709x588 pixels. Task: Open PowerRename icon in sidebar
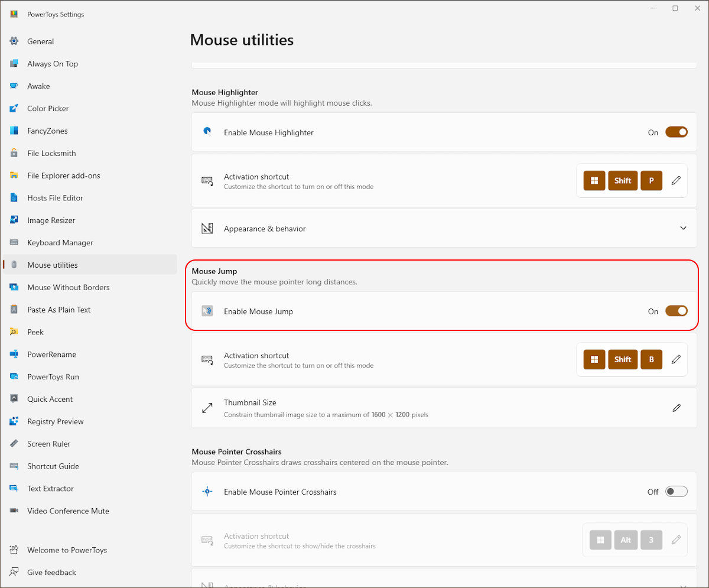coord(14,355)
